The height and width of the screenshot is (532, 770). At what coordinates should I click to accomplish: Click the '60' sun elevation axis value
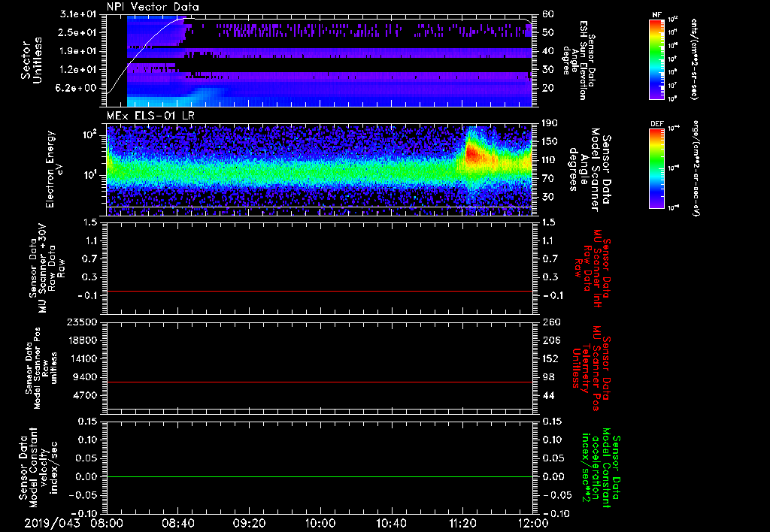tap(548, 14)
